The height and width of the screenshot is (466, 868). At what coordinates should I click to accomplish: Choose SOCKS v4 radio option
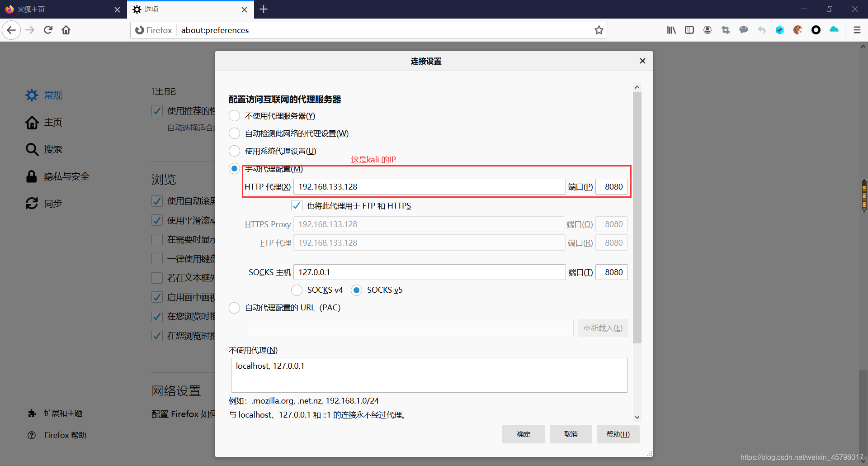(297, 290)
